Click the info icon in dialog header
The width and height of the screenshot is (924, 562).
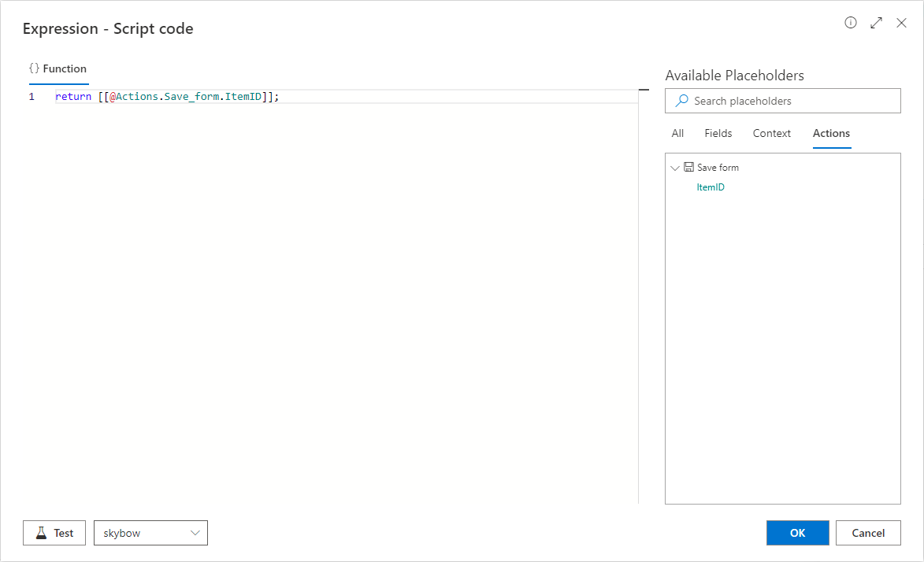850,23
